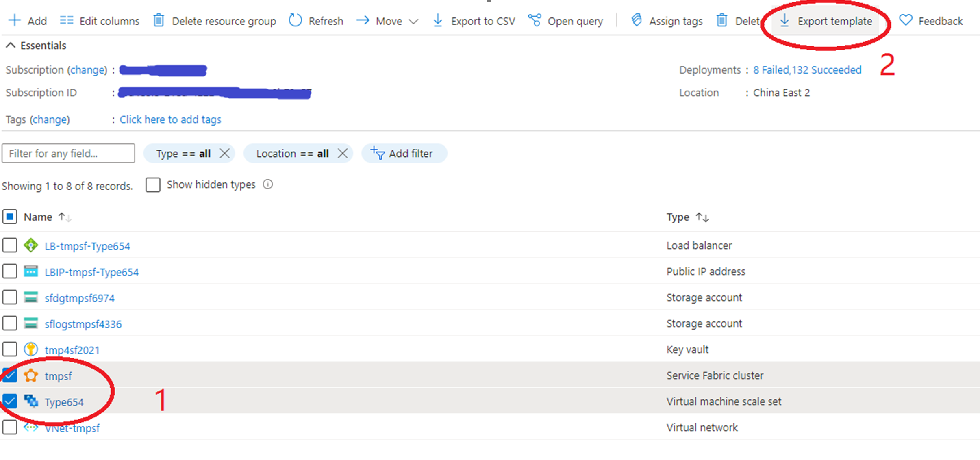The image size is (980, 460).
Task: Click 'Click here to add tags' link
Action: coord(170,119)
